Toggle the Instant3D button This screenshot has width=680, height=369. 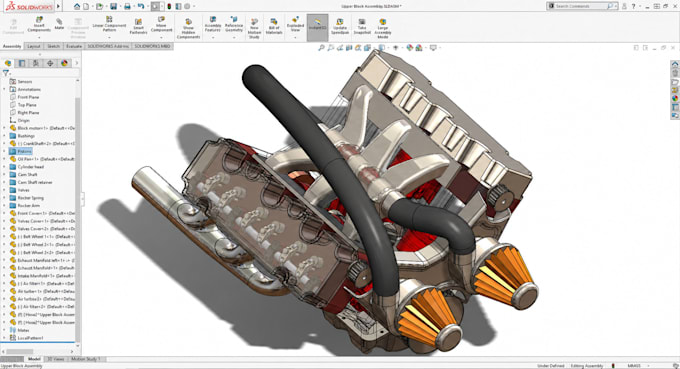(317, 27)
